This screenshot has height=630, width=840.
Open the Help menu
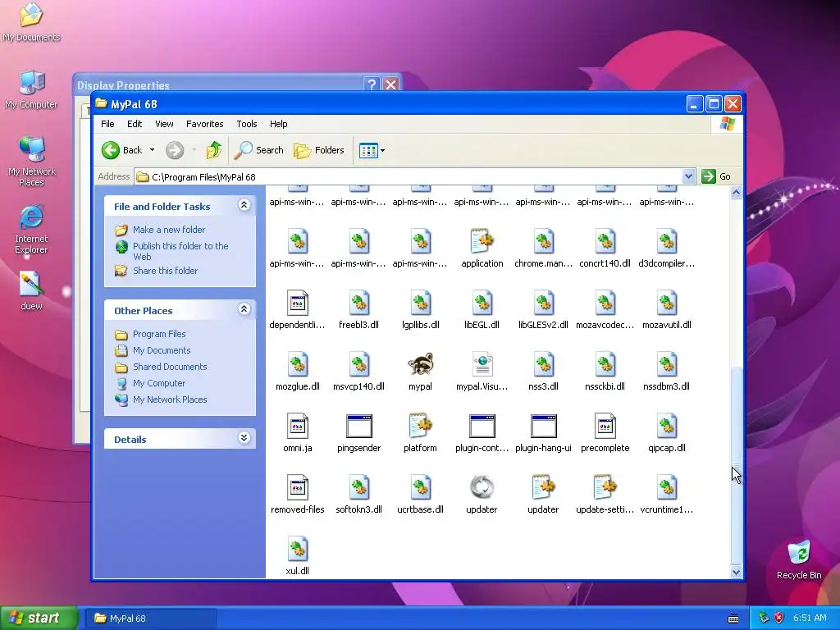[279, 124]
